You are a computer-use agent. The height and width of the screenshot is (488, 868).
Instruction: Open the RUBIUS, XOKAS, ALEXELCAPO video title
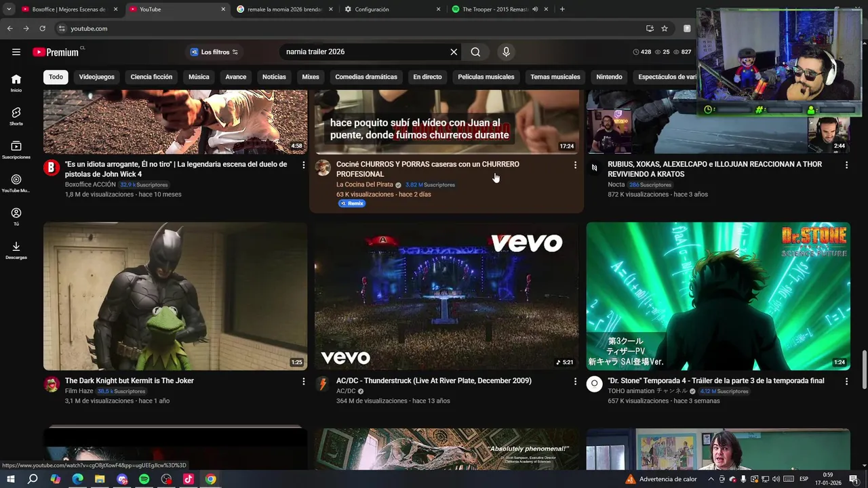[715, 169]
